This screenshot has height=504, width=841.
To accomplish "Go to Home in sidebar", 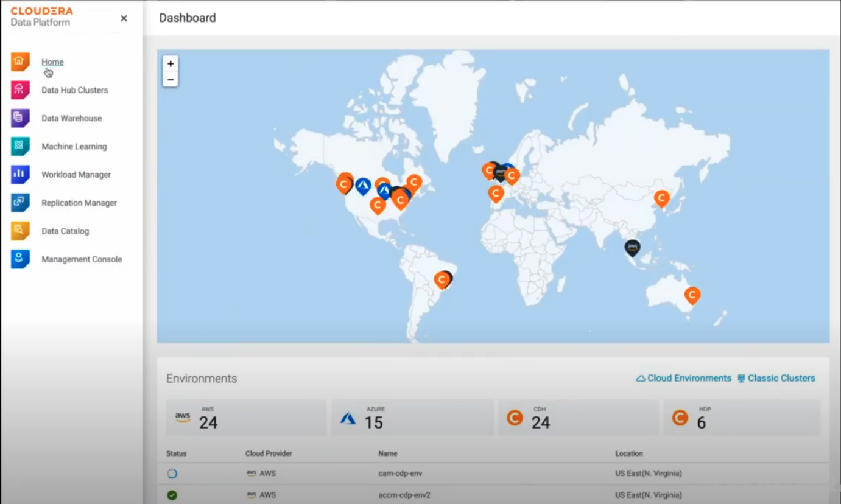I will pyautogui.click(x=52, y=62).
